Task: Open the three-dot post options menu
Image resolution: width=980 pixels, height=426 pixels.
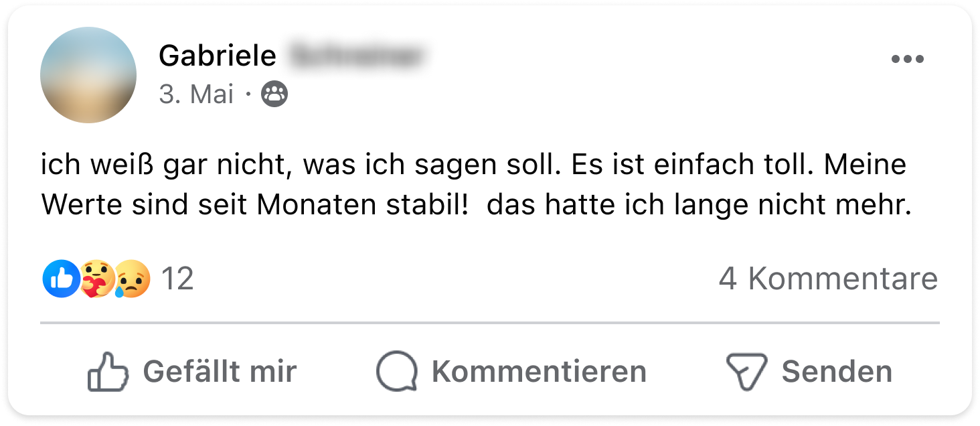Action: point(908,59)
